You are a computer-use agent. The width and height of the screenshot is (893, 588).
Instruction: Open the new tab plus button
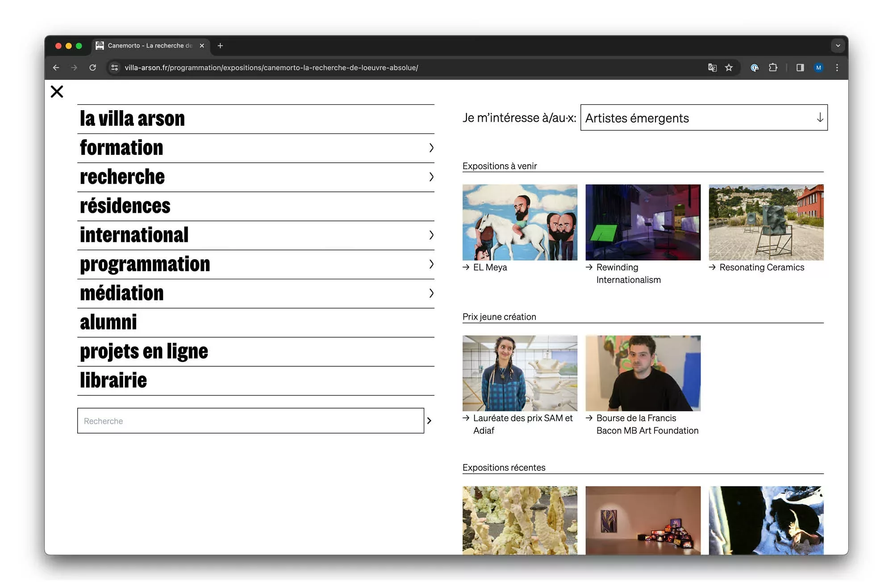(x=220, y=46)
